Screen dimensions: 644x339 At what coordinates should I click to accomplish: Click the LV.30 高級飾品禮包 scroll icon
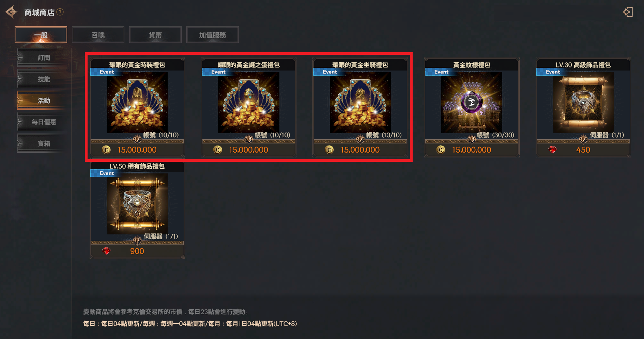tap(583, 102)
